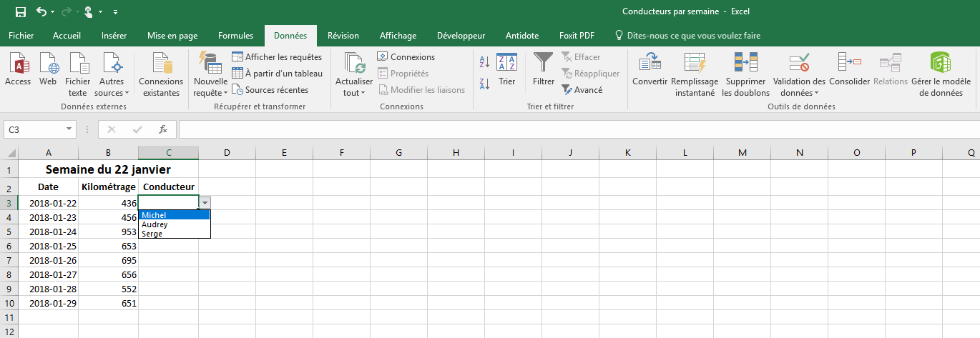Image resolution: width=980 pixels, height=338 pixels.
Task: Click Supprimer les doublons
Action: (746, 74)
